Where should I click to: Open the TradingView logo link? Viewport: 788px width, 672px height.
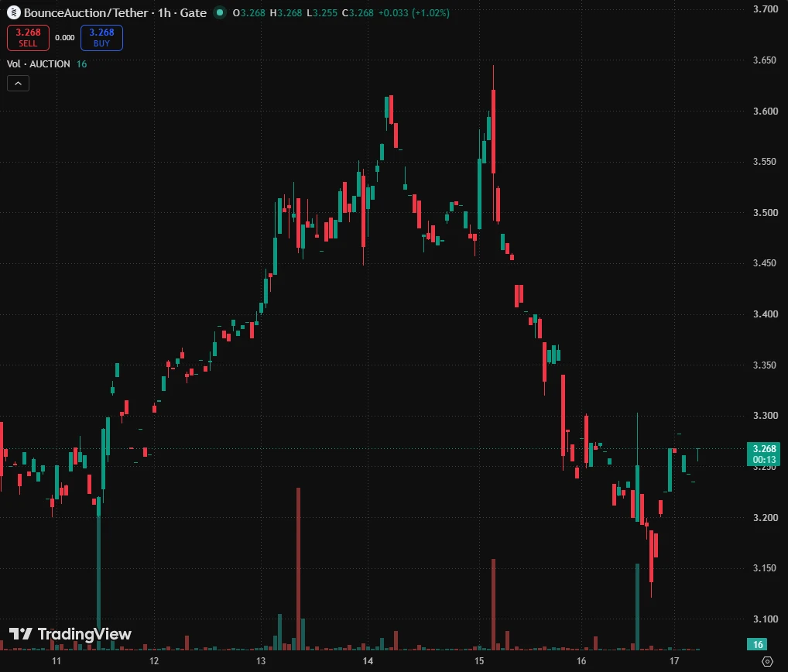click(x=70, y=634)
